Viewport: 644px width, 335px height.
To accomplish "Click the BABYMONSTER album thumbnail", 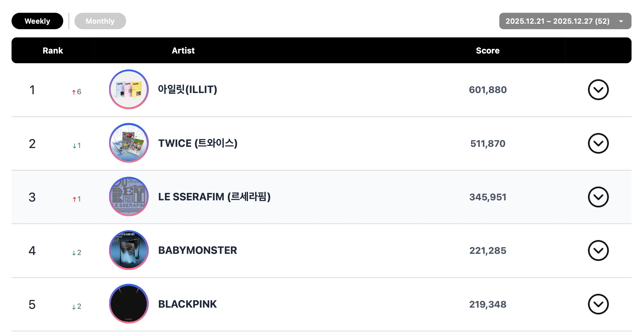I will click(x=129, y=250).
